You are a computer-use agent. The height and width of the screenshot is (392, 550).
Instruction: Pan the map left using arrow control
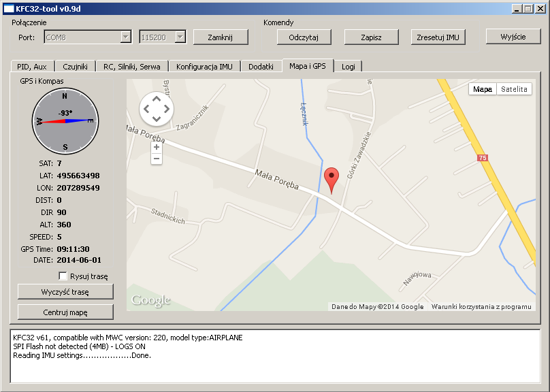tap(146, 109)
